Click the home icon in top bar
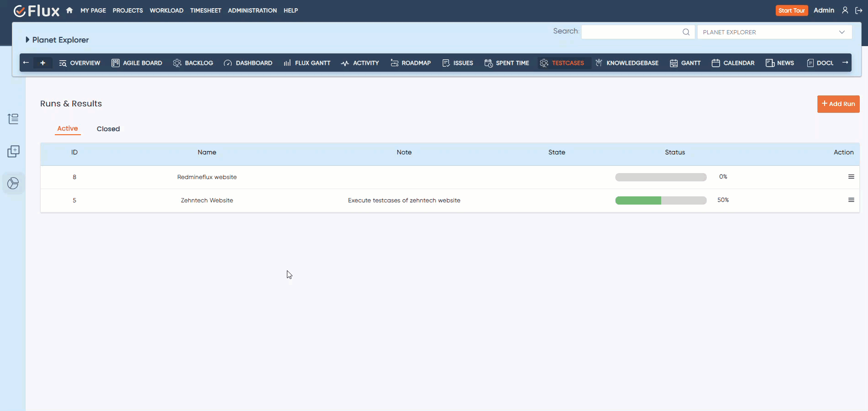This screenshot has width=868, height=411. 69,11
